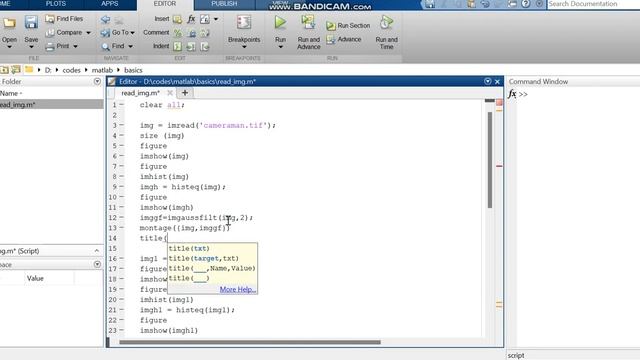
Task: Click the Search Documentation field
Action: [593, 4]
